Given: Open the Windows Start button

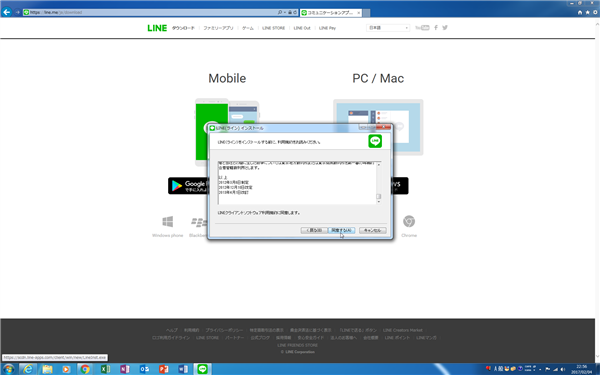Looking at the screenshot, I should coord(8,369).
